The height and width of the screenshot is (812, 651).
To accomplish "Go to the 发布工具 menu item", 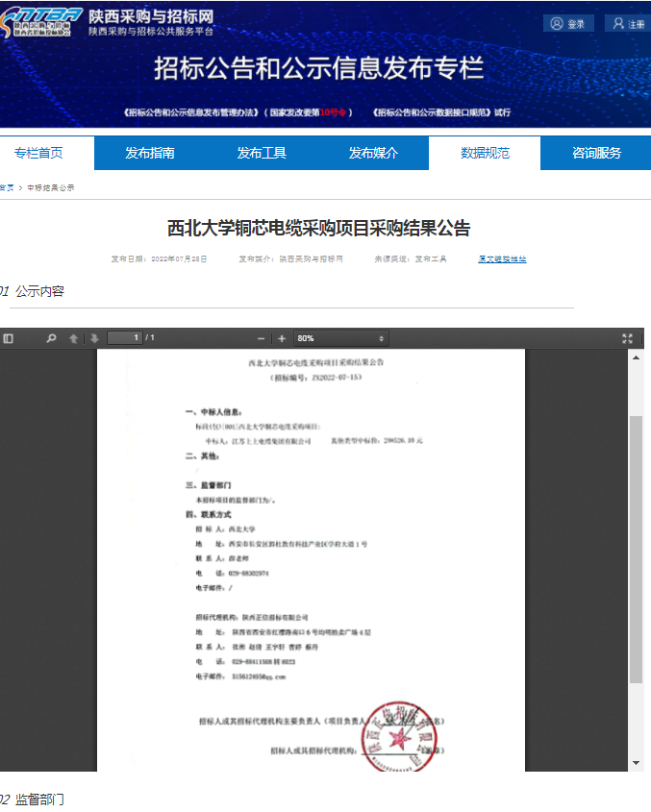I will click(262, 153).
